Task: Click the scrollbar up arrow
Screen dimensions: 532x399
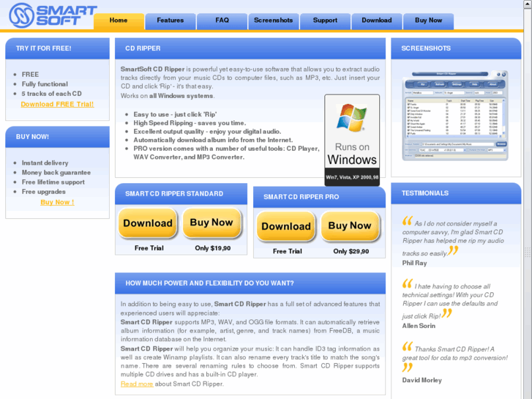Action: pyautogui.click(x=528, y=4)
